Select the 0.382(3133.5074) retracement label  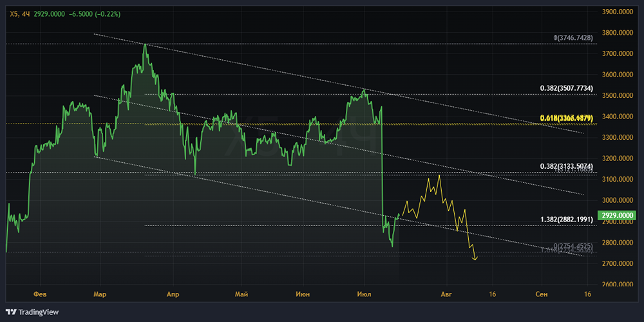click(566, 166)
